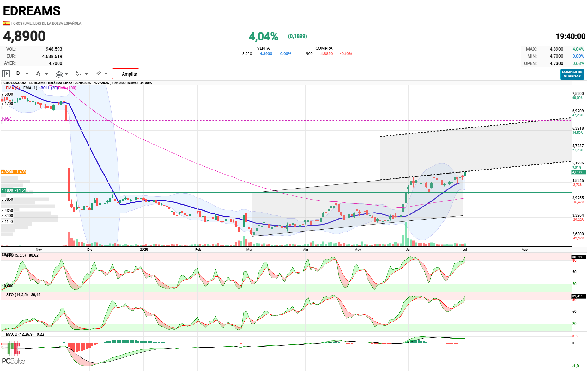The width and height of the screenshot is (588, 371).
Task: Expand the drawing tools dropdown arrow
Action: pyautogui.click(x=106, y=74)
